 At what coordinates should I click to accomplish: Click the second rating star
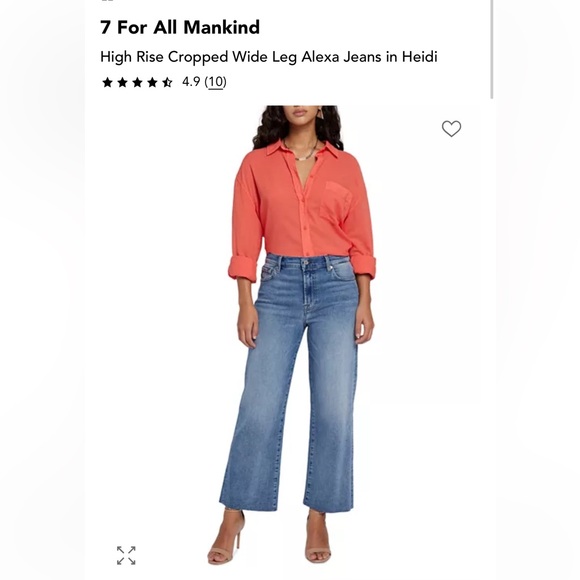click(x=122, y=82)
